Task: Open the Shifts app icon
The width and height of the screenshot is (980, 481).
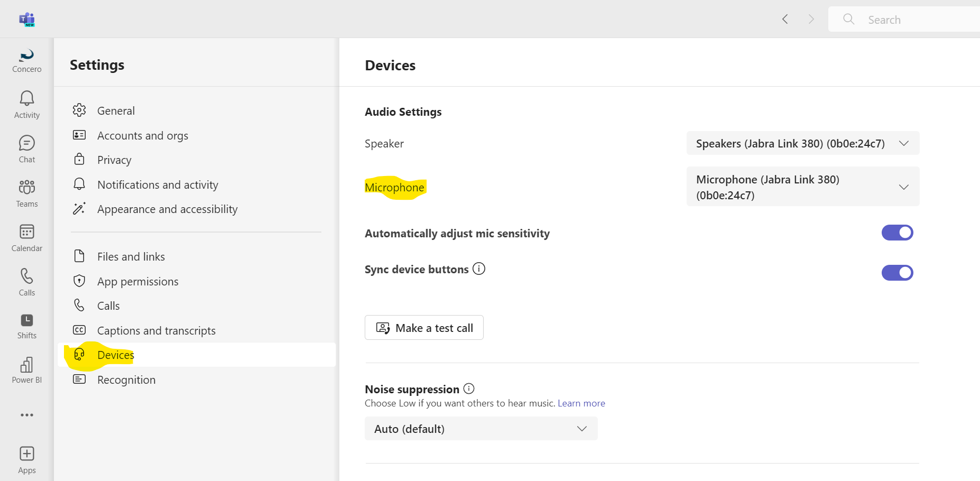Action: click(27, 320)
